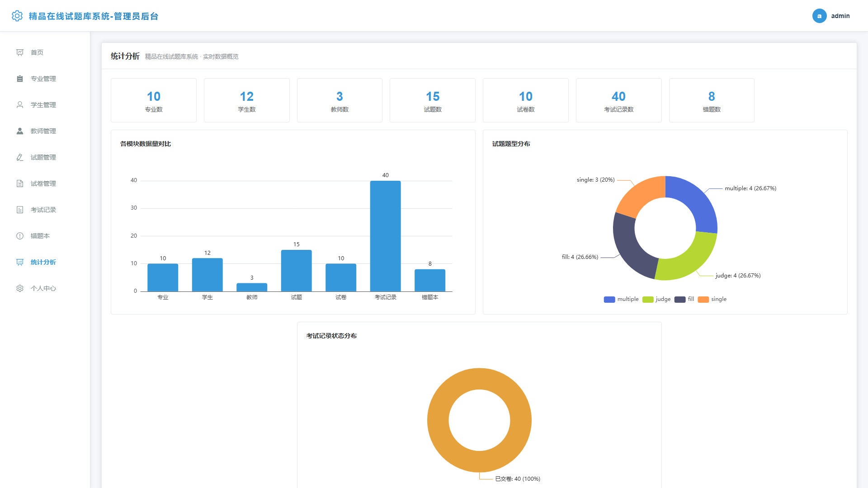The height and width of the screenshot is (488, 868).
Task: Open the admin user dropdown
Action: tap(831, 16)
